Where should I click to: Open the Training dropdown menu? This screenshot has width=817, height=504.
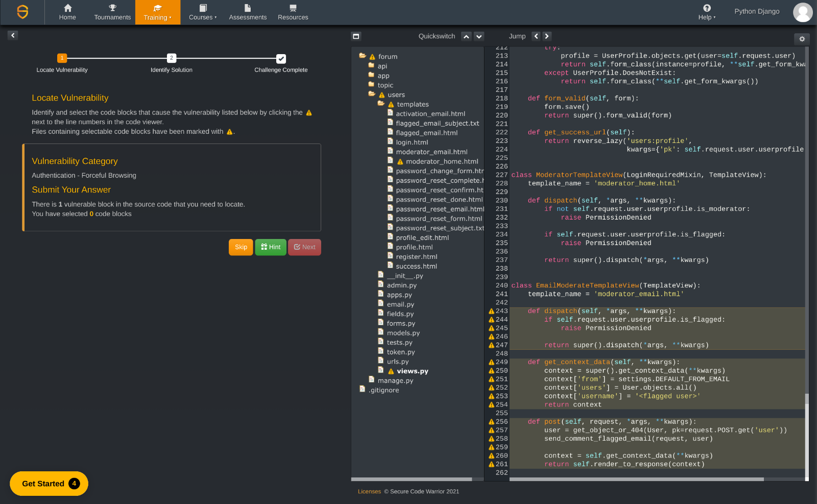pos(157,12)
